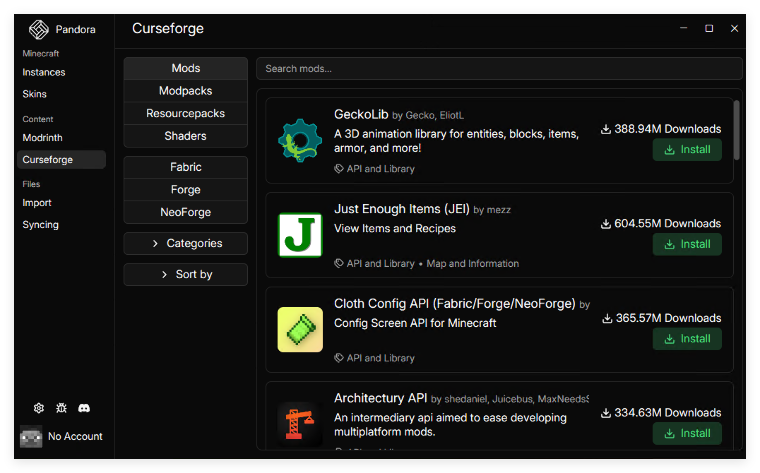Install Architectury API
760x473 pixels.
(687, 433)
